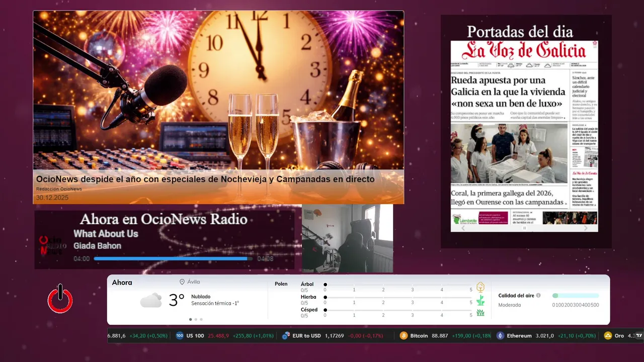Click the Calidad del aire label
Screen dimensions: 644x362
pyautogui.click(x=516, y=296)
